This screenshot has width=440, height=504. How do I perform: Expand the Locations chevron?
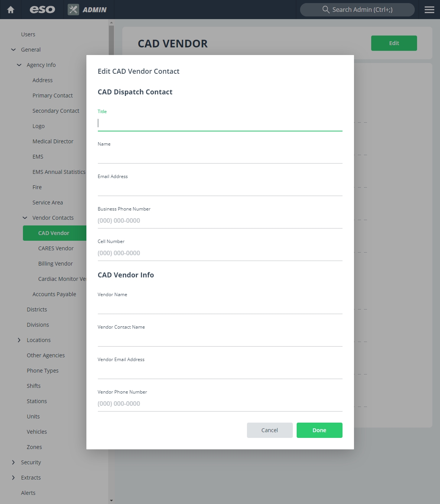19,340
